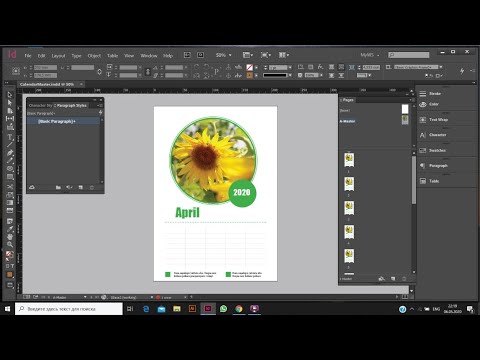Image resolution: width=480 pixels, height=360 pixels.
Task: Open Paragraph Styles panel flyout menu
Action: [100, 105]
